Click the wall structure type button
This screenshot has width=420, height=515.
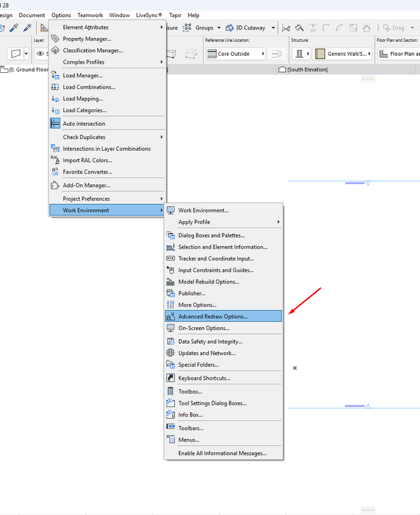tap(301, 54)
